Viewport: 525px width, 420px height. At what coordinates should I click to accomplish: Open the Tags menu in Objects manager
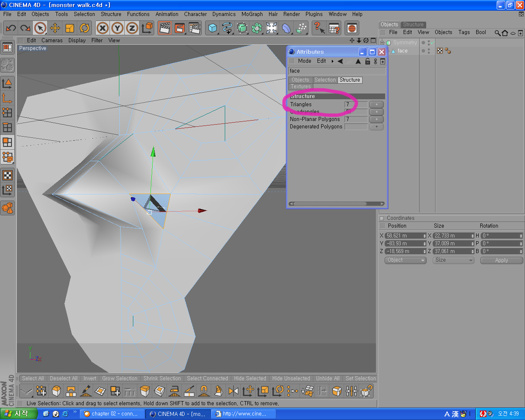[464, 32]
